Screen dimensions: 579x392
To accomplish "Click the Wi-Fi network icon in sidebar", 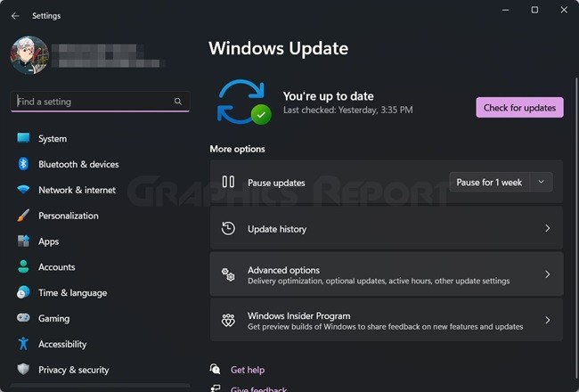I will click(x=23, y=190).
